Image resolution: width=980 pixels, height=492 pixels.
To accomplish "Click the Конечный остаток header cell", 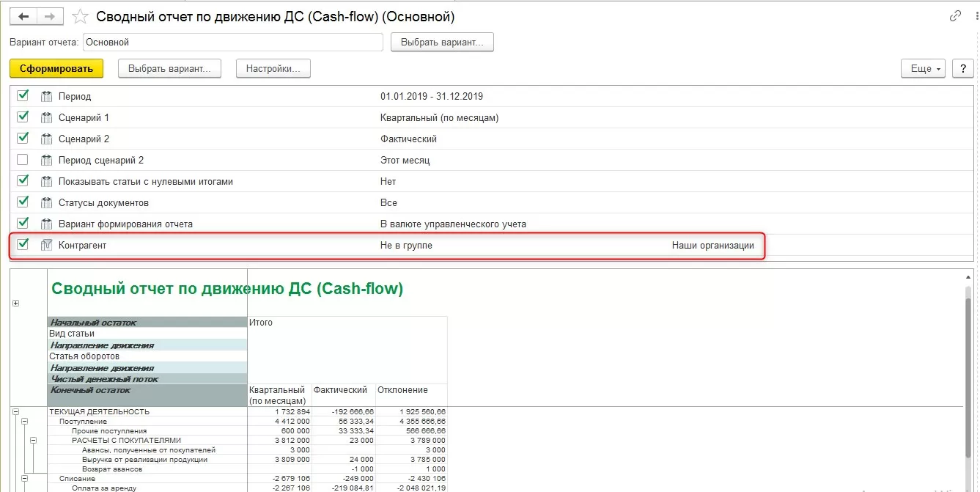I will click(147, 395).
